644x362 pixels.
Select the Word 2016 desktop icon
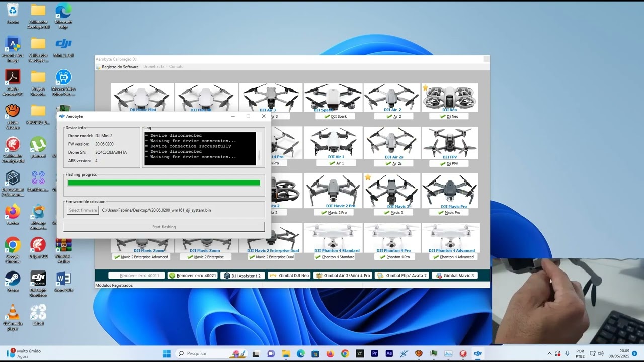(x=63, y=282)
